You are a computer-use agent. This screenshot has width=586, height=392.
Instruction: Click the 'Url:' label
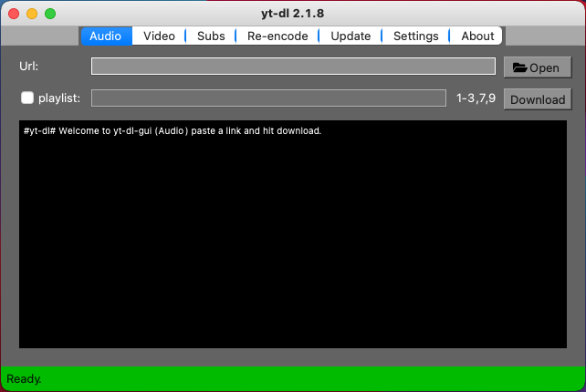tap(29, 66)
